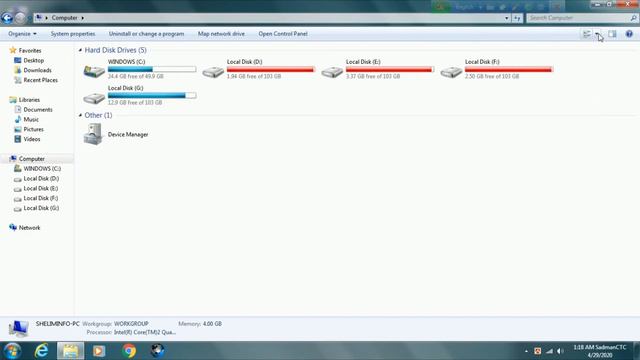Select Computer in navigation pane
Screen dimensions: 640x360
pos(31,159)
